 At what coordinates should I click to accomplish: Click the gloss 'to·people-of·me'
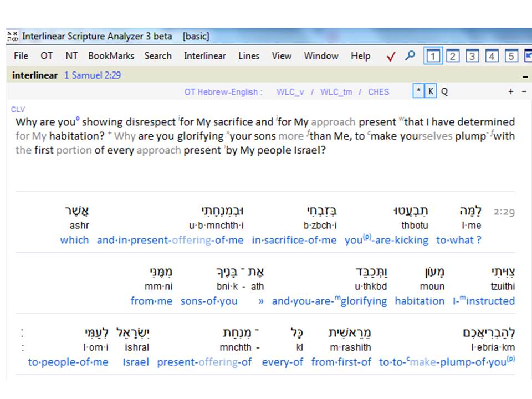tap(68, 362)
